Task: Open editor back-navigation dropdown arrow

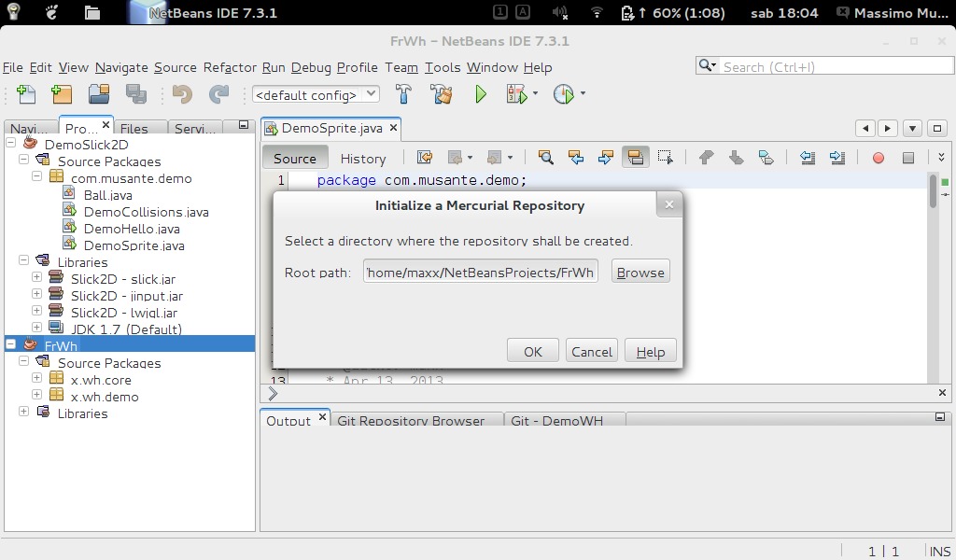Action: 470,158
